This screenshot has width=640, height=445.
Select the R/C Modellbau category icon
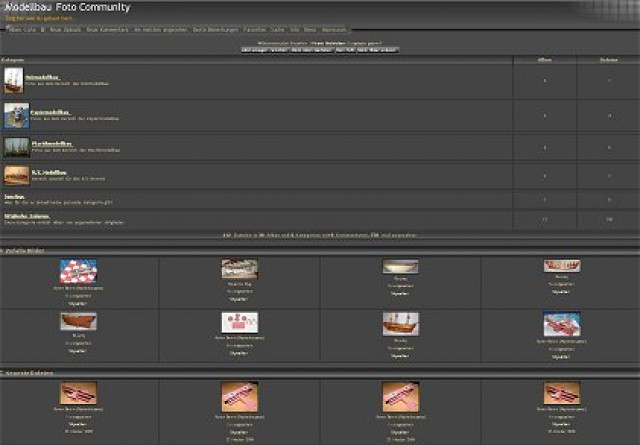[14, 175]
